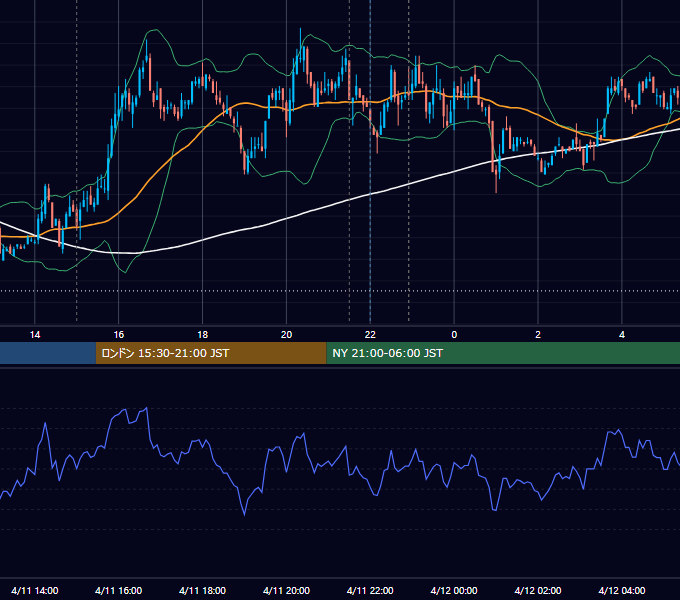This screenshot has width=680, height=600.
Task: Click the 4/11 20:00 date label
Action: [286, 590]
